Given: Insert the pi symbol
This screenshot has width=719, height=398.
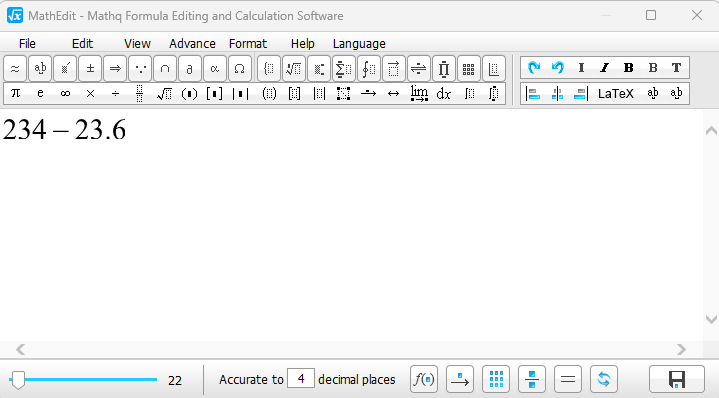Looking at the screenshot, I should coord(15,94).
